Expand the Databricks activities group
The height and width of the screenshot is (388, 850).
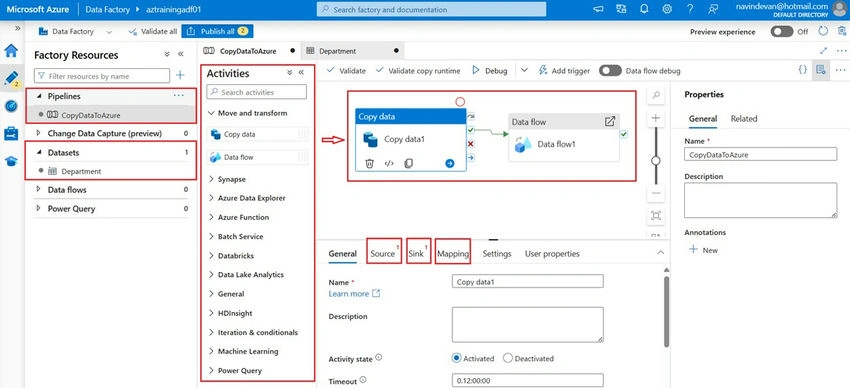211,255
